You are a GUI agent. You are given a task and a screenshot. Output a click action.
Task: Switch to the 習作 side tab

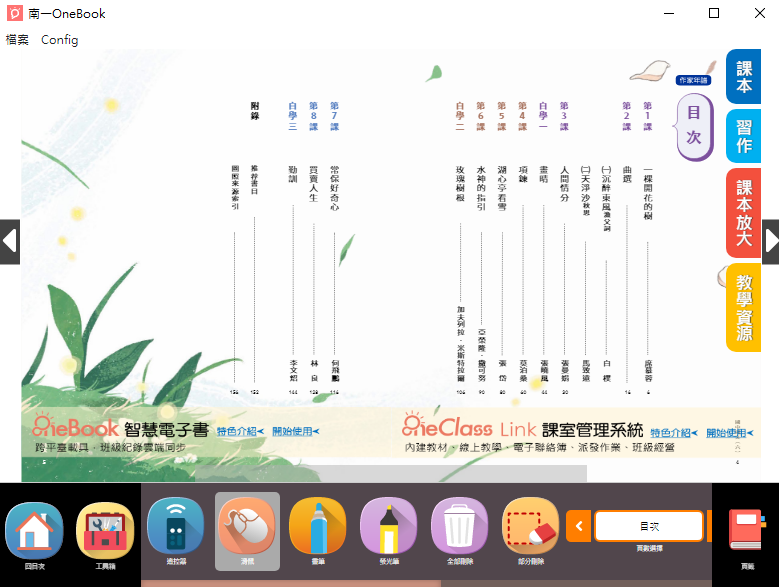click(743, 137)
